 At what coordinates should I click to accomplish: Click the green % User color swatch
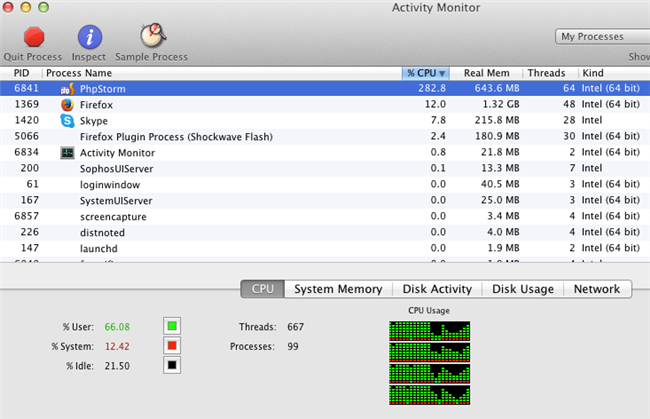[x=172, y=326]
